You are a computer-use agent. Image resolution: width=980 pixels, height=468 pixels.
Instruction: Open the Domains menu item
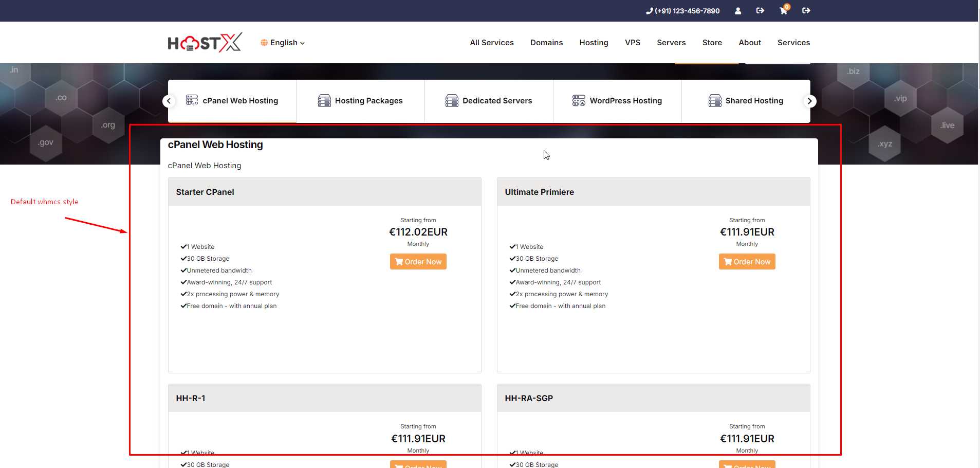546,43
